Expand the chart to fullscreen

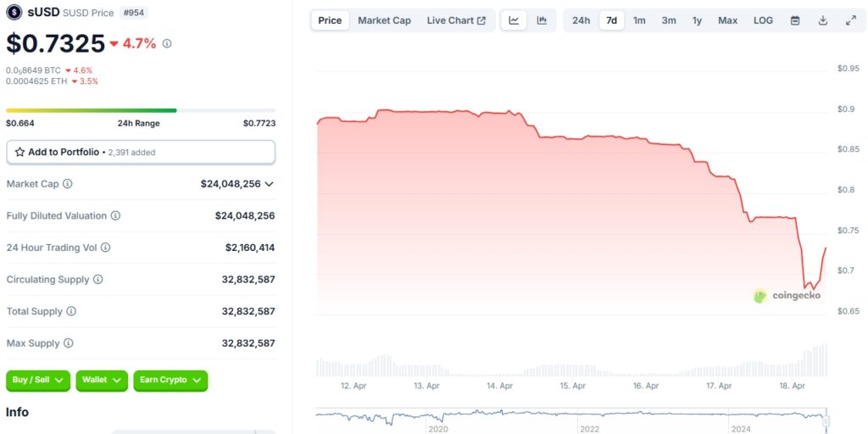pyautogui.click(x=850, y=20)
